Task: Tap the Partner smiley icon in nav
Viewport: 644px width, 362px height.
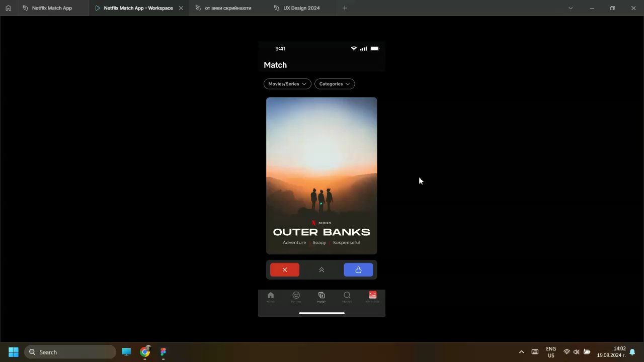Action: 296,297
